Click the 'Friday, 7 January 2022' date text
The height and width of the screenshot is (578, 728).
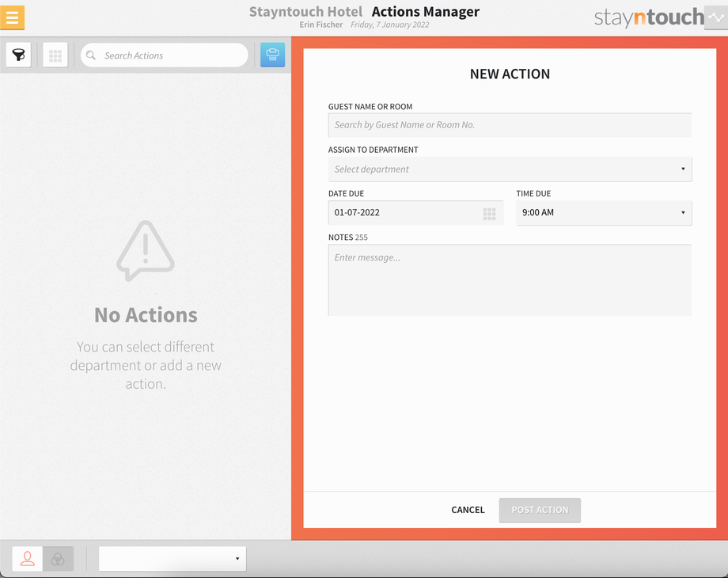pos(389,25)
